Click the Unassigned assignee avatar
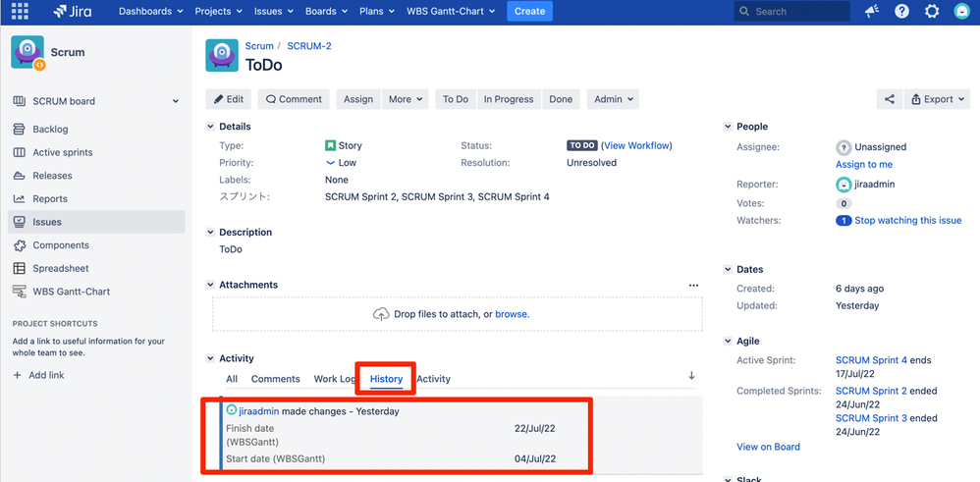Screen dimensions: 980x482 [x=844, y=147]
